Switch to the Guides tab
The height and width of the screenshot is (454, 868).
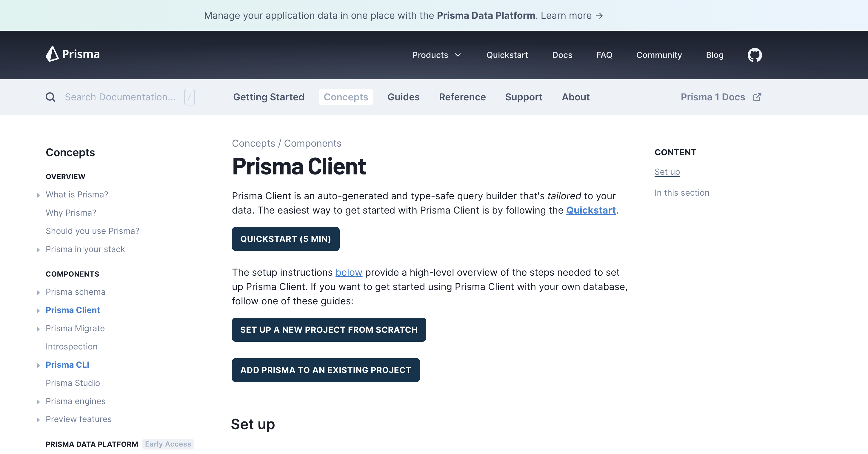click(403, 97)
